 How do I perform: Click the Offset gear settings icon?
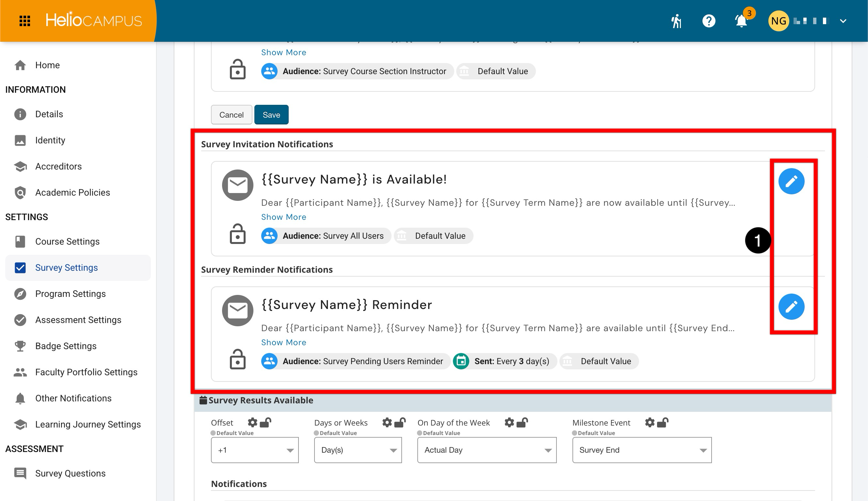(252, 422)
